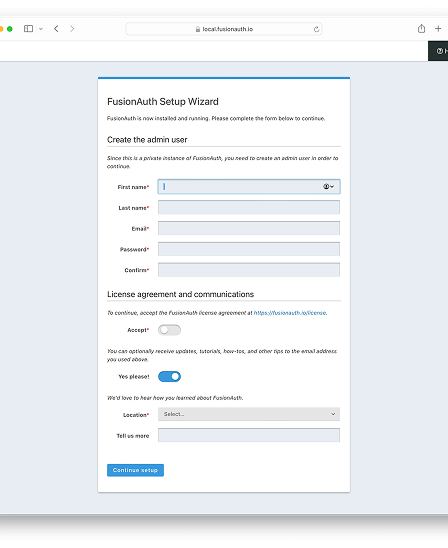Click the help icon in dark header

tap(440, 51)
